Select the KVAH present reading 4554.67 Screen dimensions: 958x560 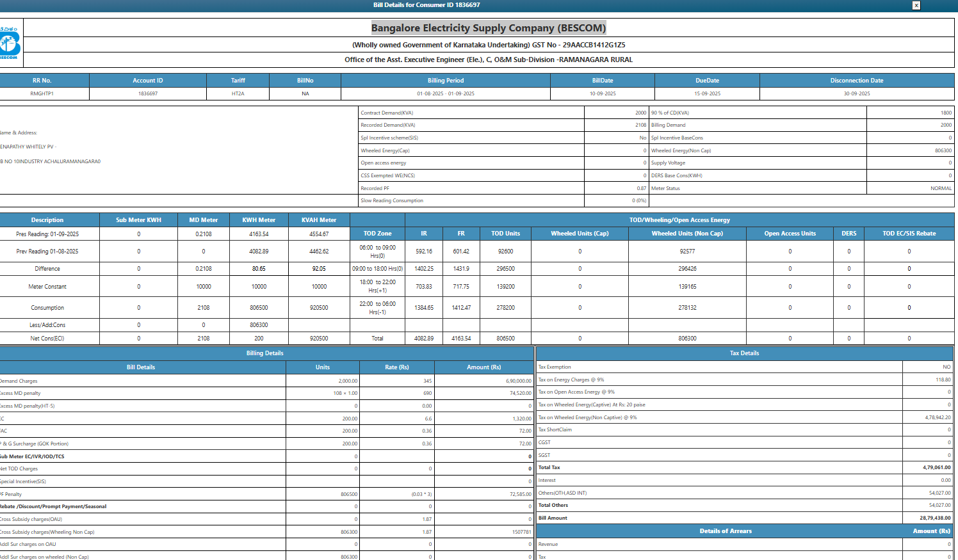[x=319, y=234]
